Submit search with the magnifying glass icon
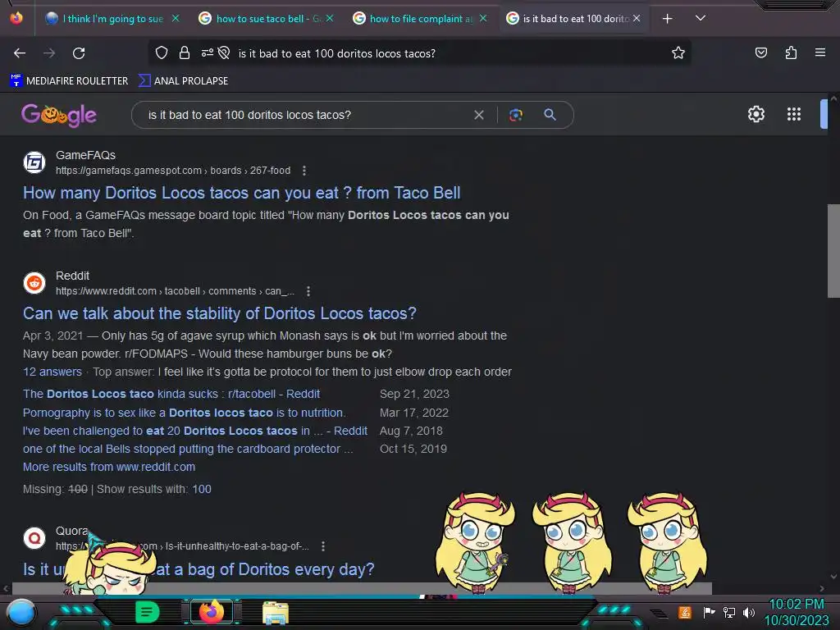This screenshot has width=840, height=630. coord(550,114)
